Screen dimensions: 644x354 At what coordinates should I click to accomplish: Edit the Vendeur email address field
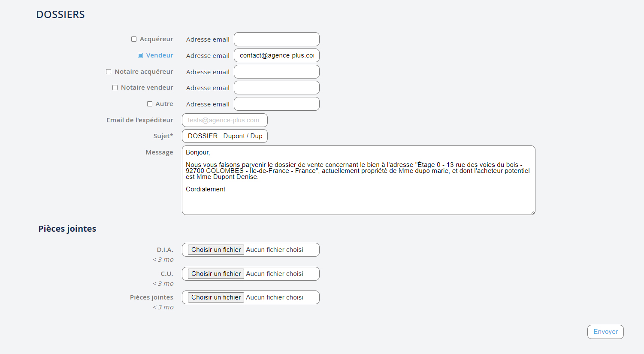[276, 55]
